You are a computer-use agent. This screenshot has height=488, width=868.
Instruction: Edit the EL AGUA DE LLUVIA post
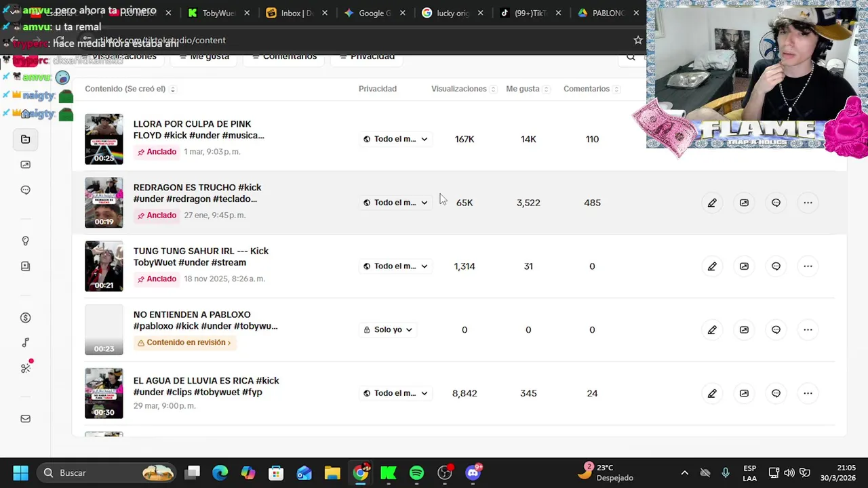point(712,393)
